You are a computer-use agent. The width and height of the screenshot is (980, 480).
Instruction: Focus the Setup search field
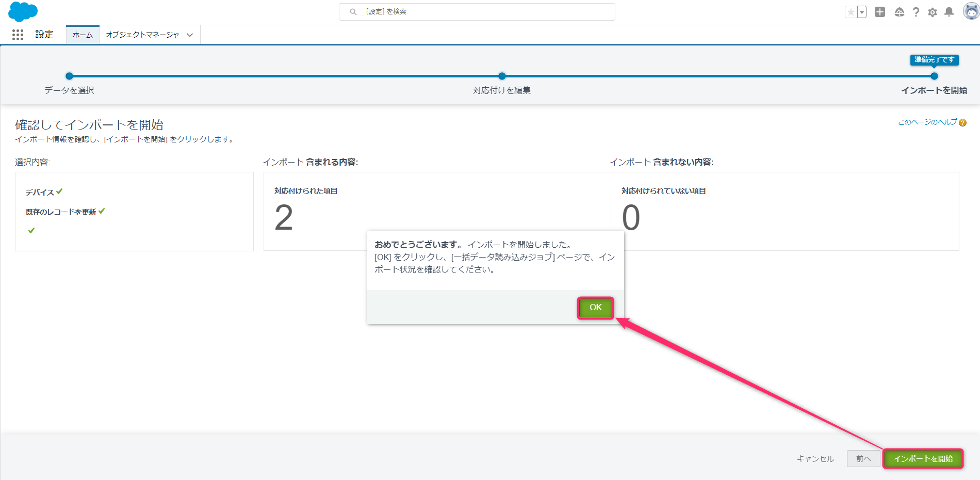click(477, 12)
